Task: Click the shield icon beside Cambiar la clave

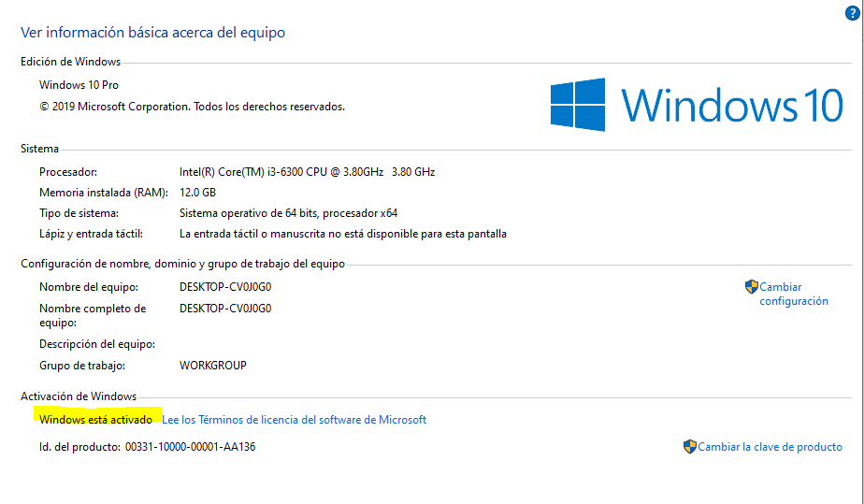Action: point(690,447)
